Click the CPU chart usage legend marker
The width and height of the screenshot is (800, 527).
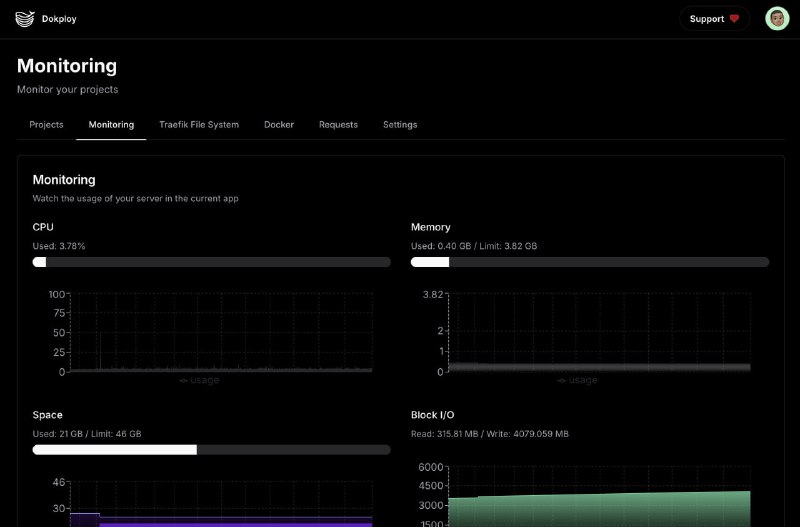point(184,380)
